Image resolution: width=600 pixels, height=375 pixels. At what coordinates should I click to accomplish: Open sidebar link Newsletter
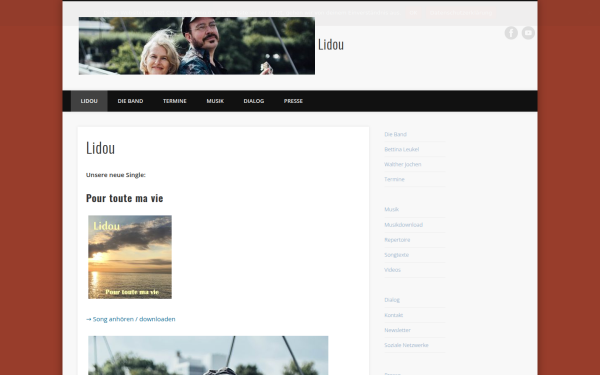397,330
